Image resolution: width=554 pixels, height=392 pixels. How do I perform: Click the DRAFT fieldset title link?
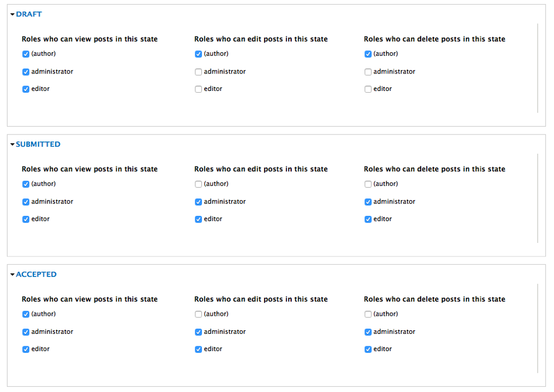point(29,14)
